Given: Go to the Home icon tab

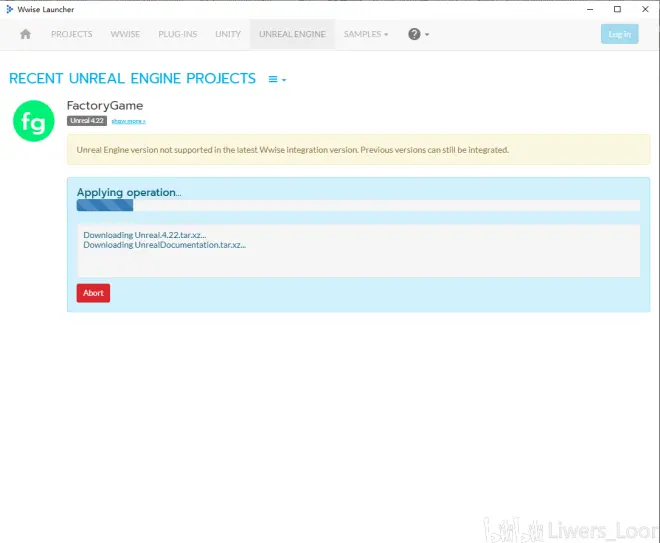Looking at the screenshot, I should pyautogui.click(x=25, y=34).
